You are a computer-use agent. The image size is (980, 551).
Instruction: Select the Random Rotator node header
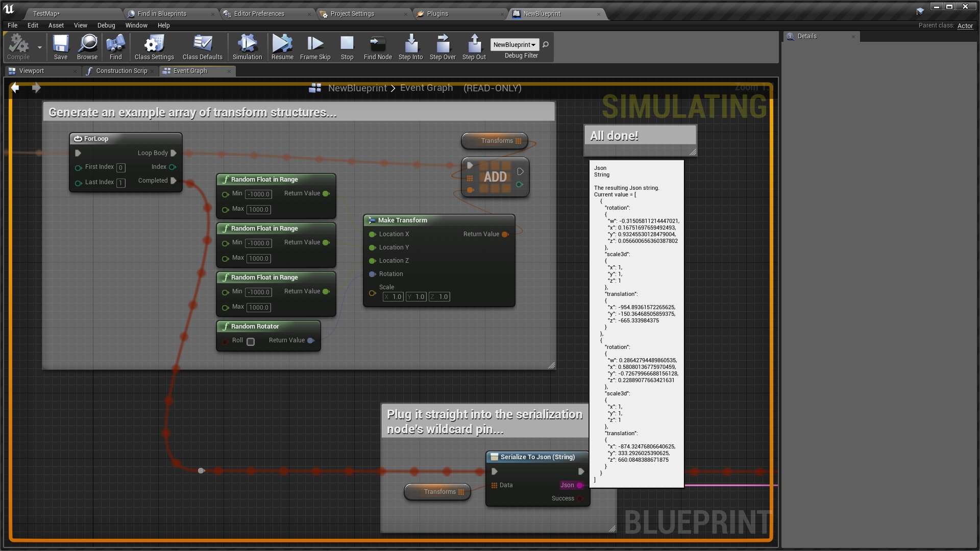coord(268,326)
